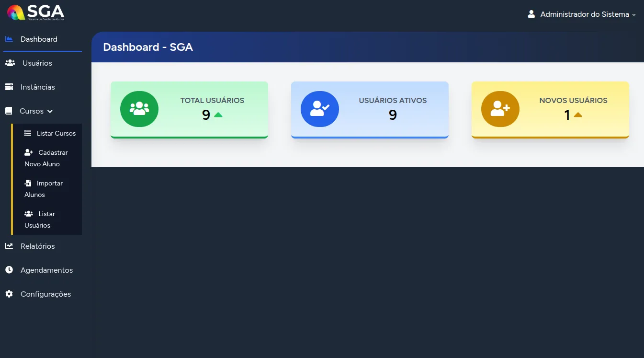
Task: Select the Dashboard sidebar icon
Action: (9, 39)
